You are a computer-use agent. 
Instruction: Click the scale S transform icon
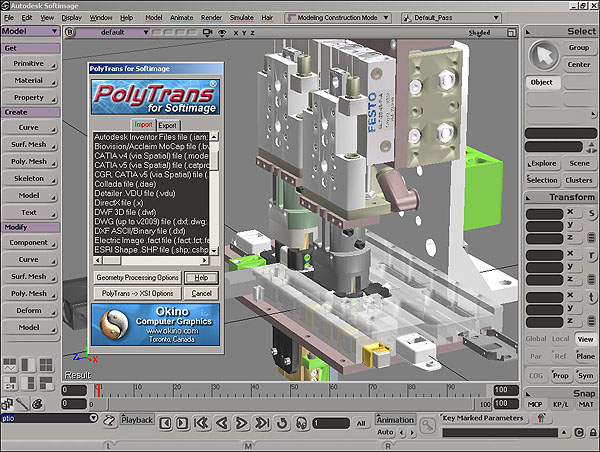click(591, 213)
